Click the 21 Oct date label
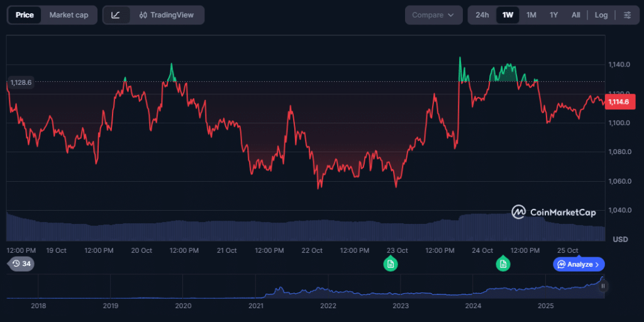644x322 pixels. (x=226, y=250)
